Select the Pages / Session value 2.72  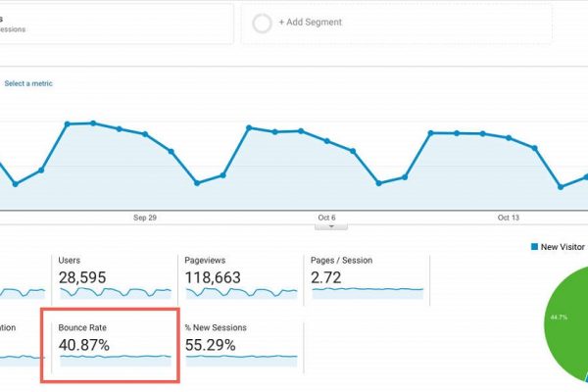(x=326, y=277)
